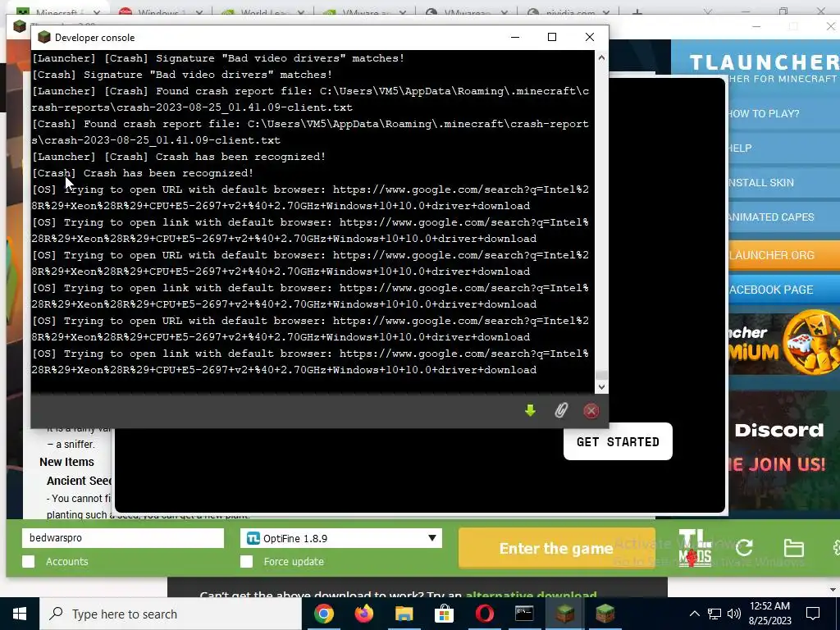Toggle the Force update checkbox
Image resolution: width=840 pixels, height=630 pixels.
point(246,561)
